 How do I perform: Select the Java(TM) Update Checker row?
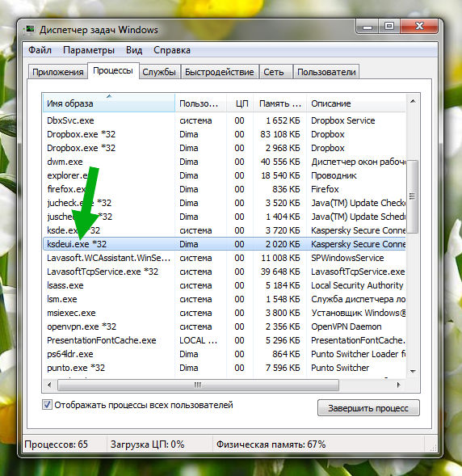click(x=225, y=203)
